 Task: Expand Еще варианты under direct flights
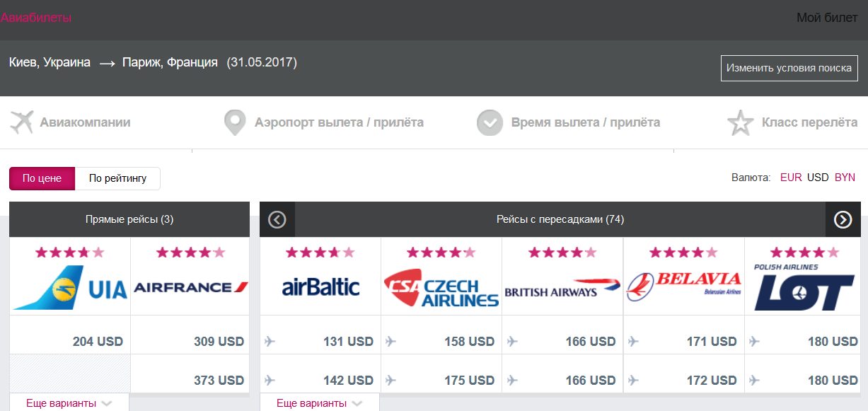(69, 403)
